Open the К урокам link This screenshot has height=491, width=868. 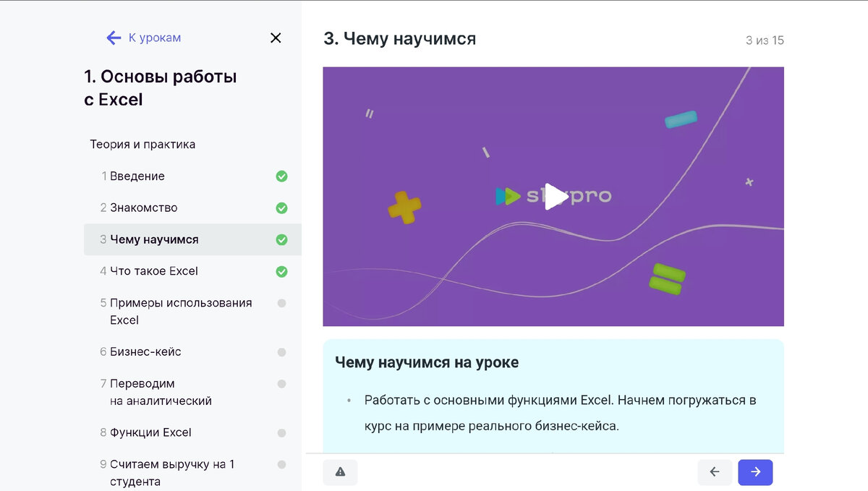155,38
